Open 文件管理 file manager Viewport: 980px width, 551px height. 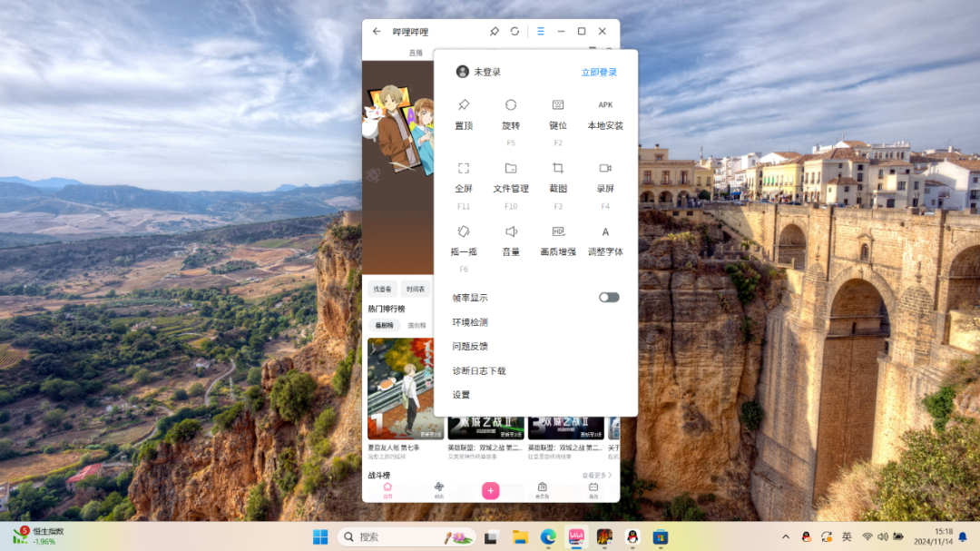(511, 184)
